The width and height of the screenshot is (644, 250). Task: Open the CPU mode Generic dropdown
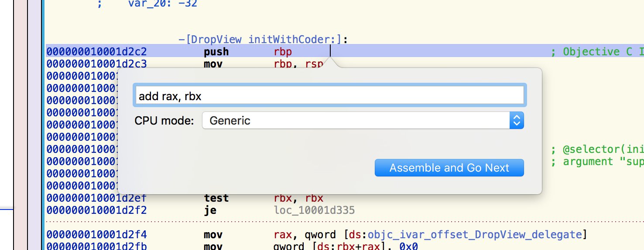click(x=362, y=121)
